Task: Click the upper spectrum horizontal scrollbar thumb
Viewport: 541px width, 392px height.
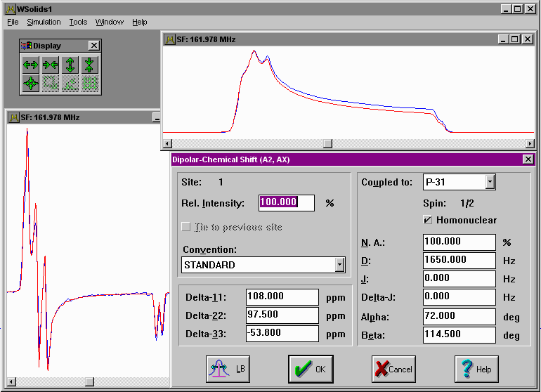Action: 327,143
